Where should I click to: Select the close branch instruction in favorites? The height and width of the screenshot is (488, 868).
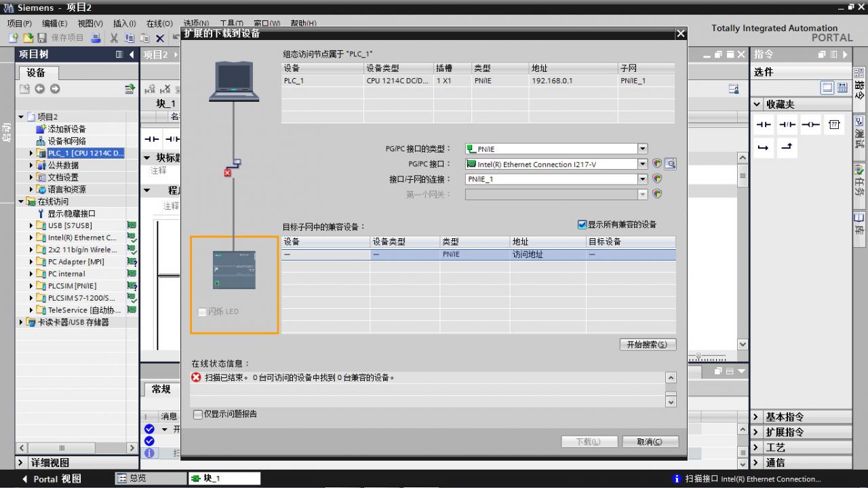787,147
